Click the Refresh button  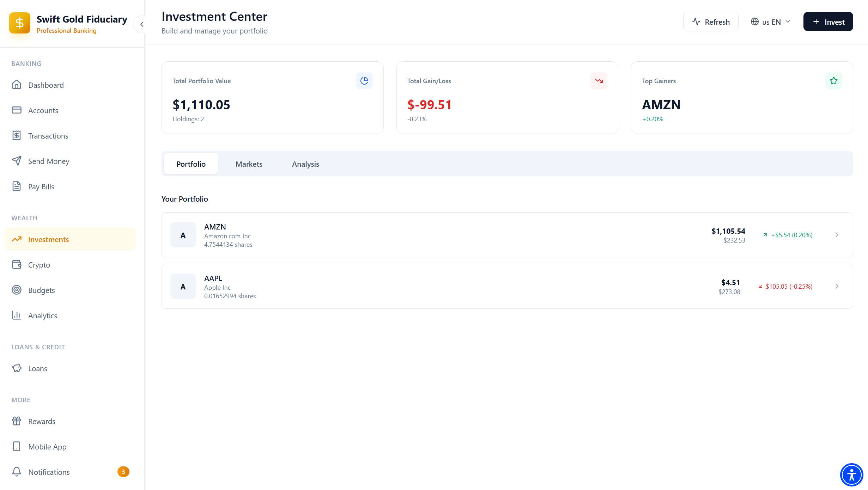point(711,22)
